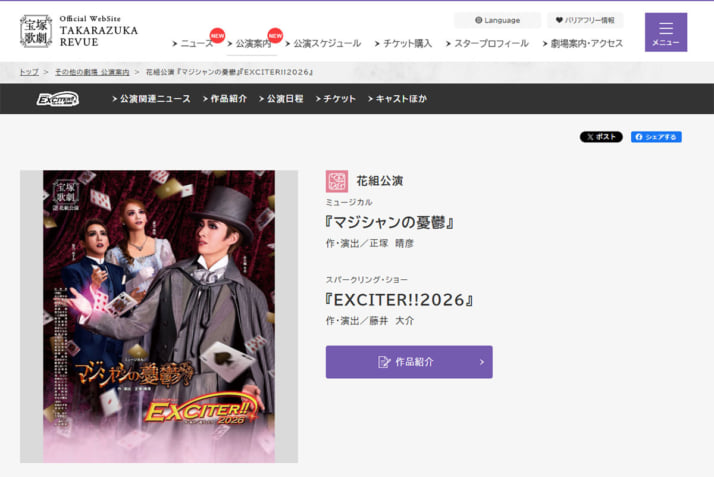Open チケット購入 in the top navigation
This screenshot has width=714, height=477.
click(403, 43)
